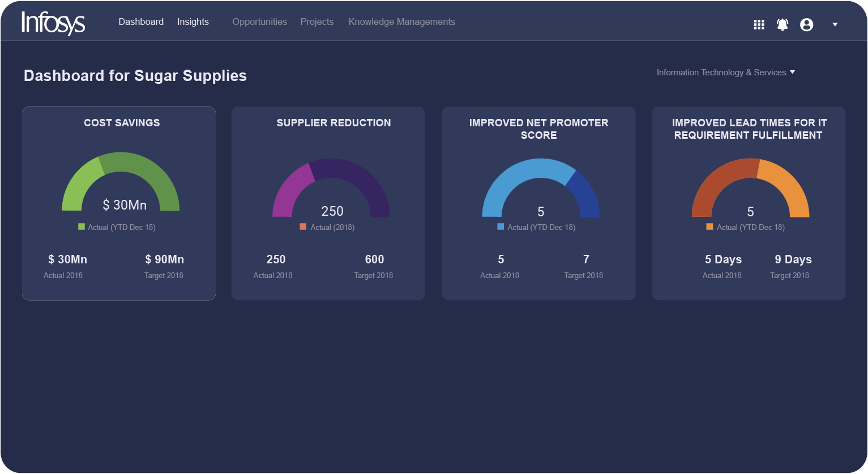The height and width of the screenshot is (474, 868).
Task: Open Information Technology & Services dropdown
Action: pyautogui.click(x=725, y=72)
